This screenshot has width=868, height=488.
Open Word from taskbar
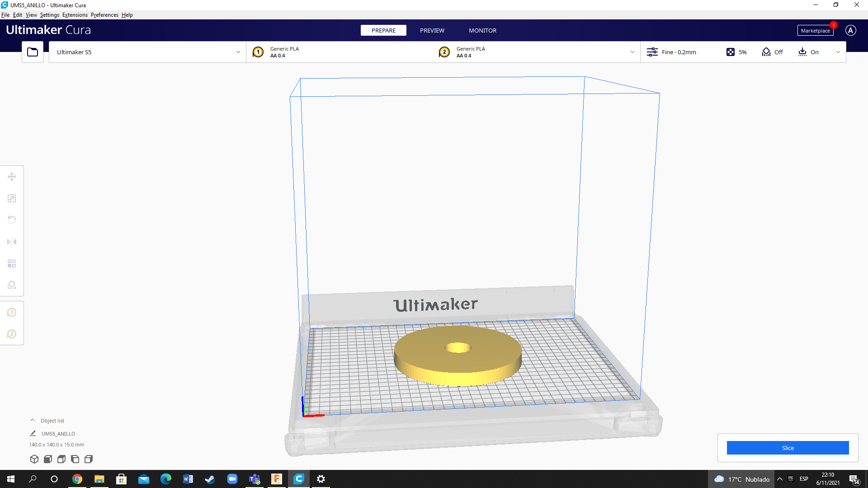click(188, 479)
